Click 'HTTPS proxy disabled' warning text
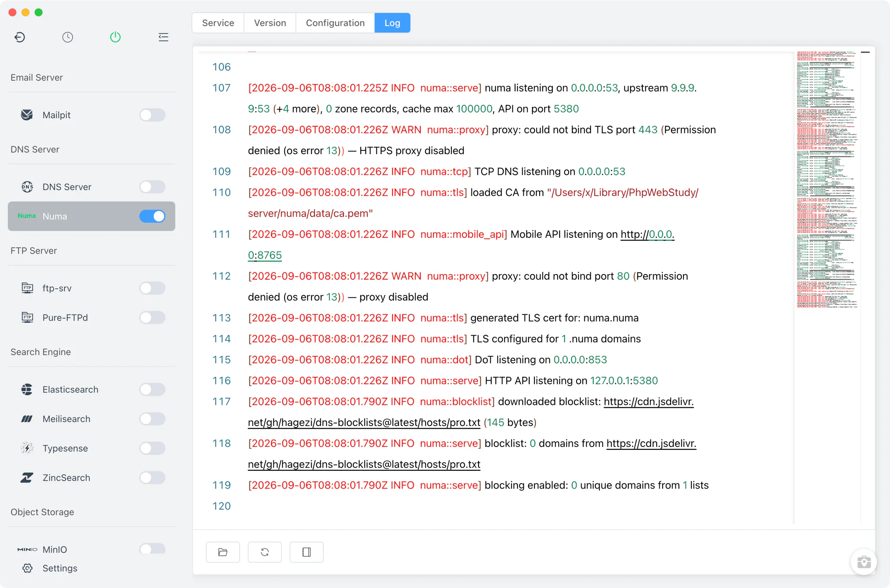The image size is (890, 588). coord(412,151)
